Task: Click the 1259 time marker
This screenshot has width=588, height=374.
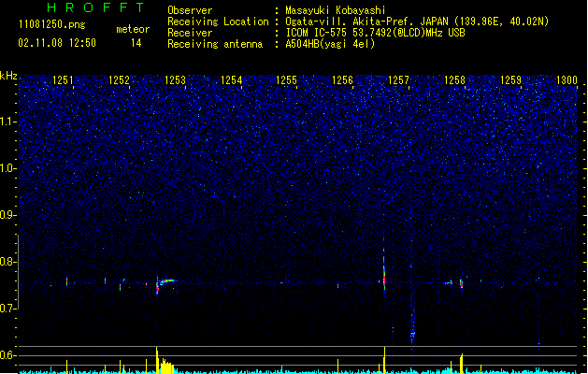Action: click(x=510, y=80)
